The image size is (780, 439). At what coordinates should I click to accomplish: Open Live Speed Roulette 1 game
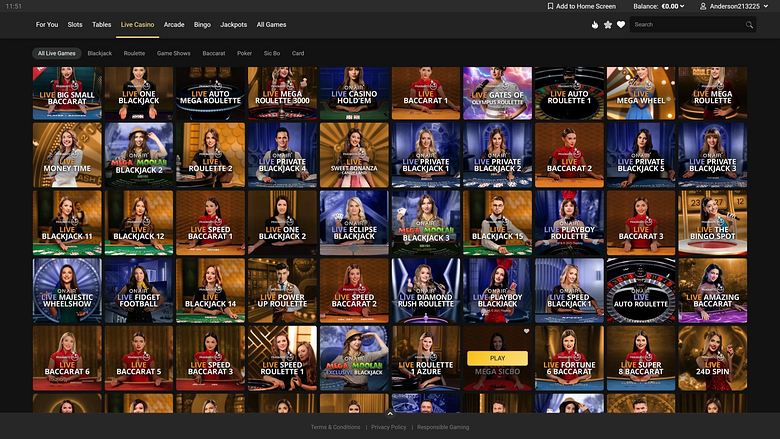point(282,358)
